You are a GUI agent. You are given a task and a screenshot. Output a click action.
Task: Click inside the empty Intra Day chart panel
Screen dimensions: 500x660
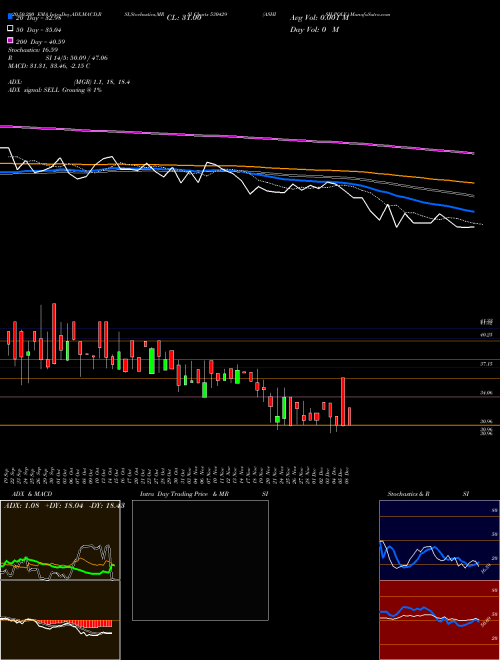(200, 560)
